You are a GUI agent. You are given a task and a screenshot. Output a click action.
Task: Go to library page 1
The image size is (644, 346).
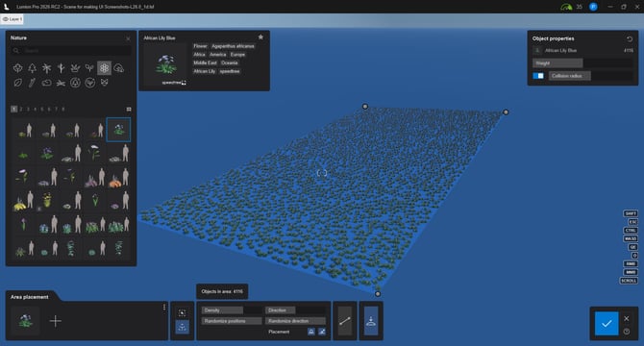click(14, 110)
